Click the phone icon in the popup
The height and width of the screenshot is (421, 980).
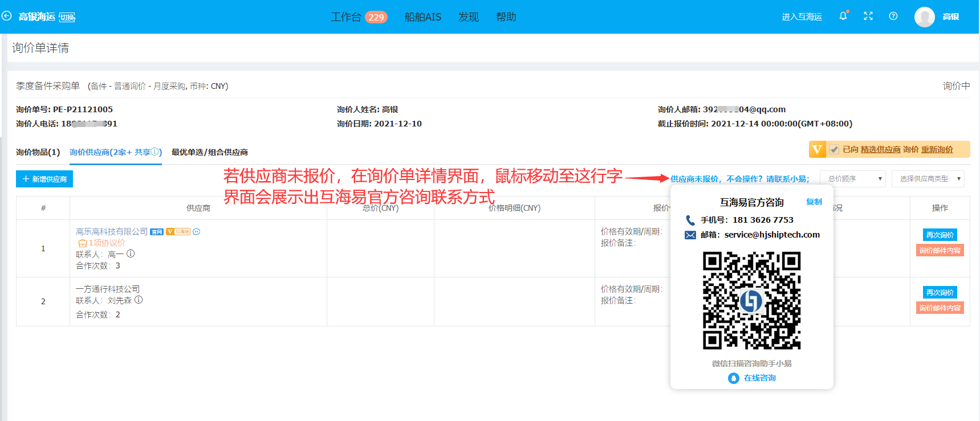(690, 220)
